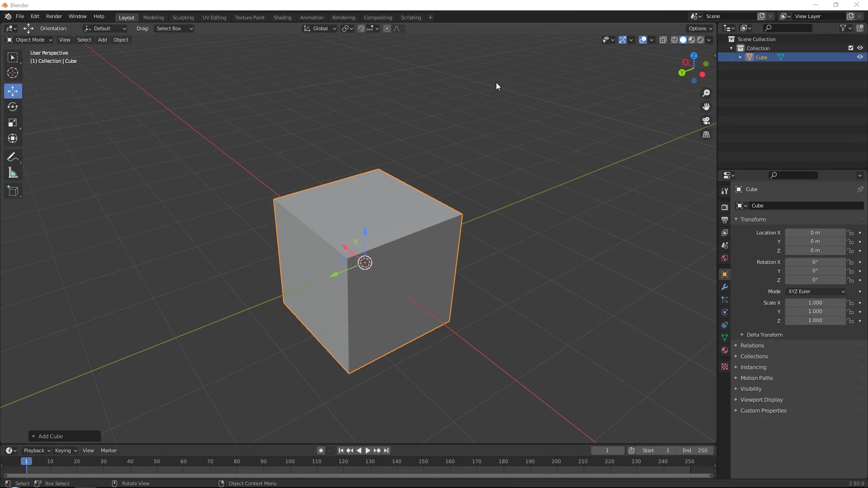This screenshot has width=868, height=488.
Task: Jump to next keyframe
Action: coord(377,450)
